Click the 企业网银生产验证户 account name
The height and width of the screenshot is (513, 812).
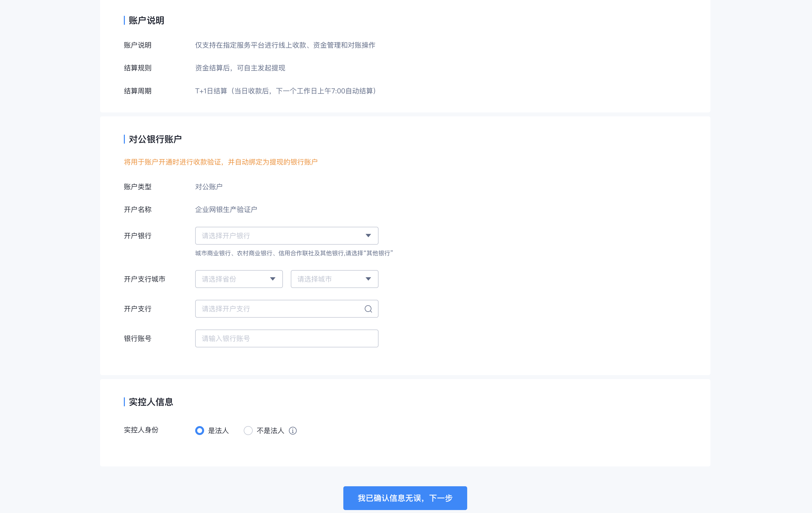[226, 210]
